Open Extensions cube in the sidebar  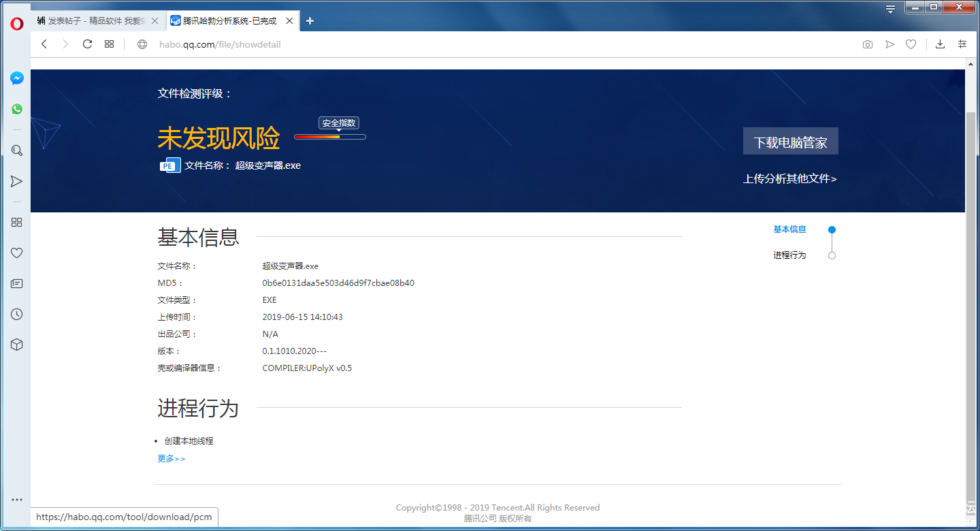coord(17,344)
